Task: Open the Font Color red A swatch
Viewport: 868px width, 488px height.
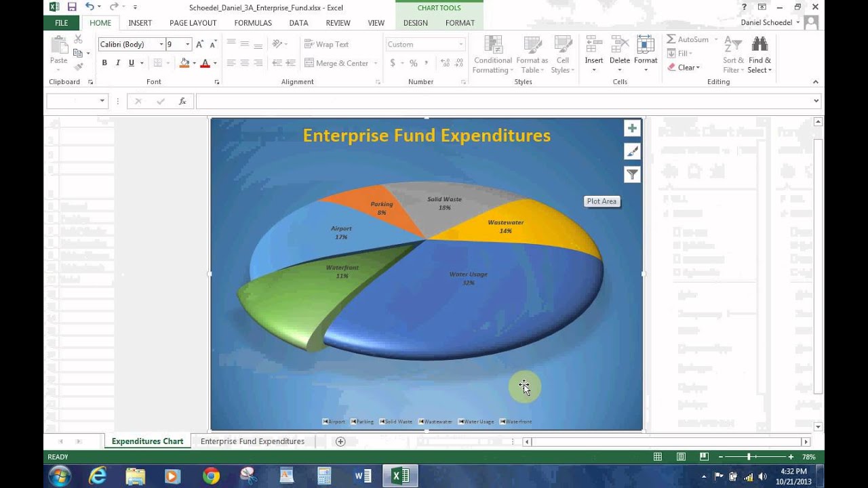Action: tap(205, 63)
